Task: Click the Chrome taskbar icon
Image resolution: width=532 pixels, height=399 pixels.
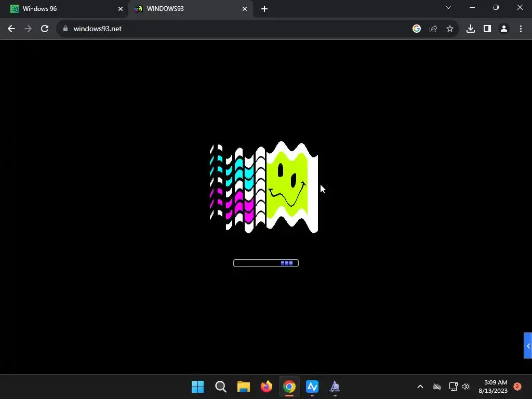Action: pos(289,387)
